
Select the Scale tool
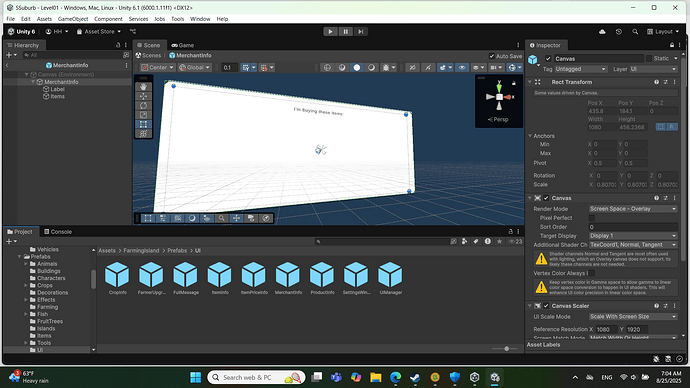pyautogui.click(x=143, y=115)
